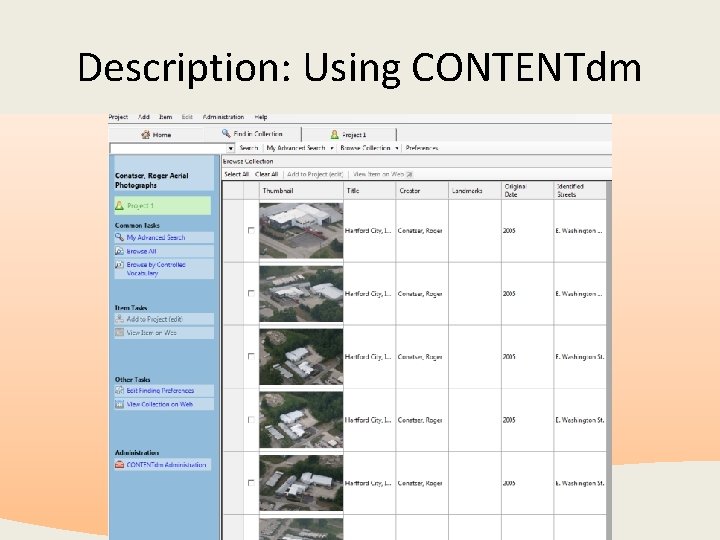720x540 pixels.
Task: Click the Home tab house icon
Action: (x=146, y=135)
